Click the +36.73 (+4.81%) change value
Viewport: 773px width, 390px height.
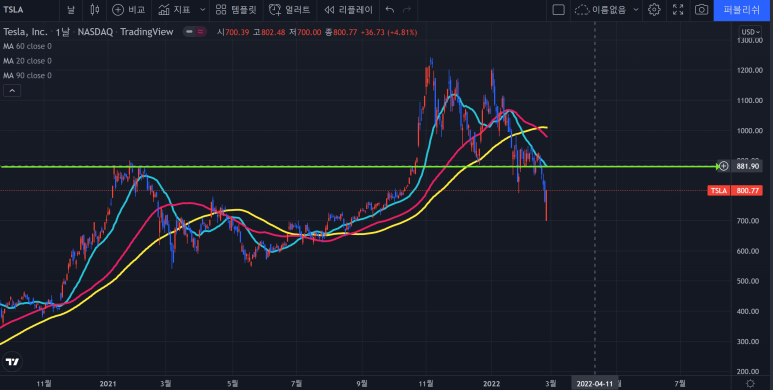(x=389, y=32)
